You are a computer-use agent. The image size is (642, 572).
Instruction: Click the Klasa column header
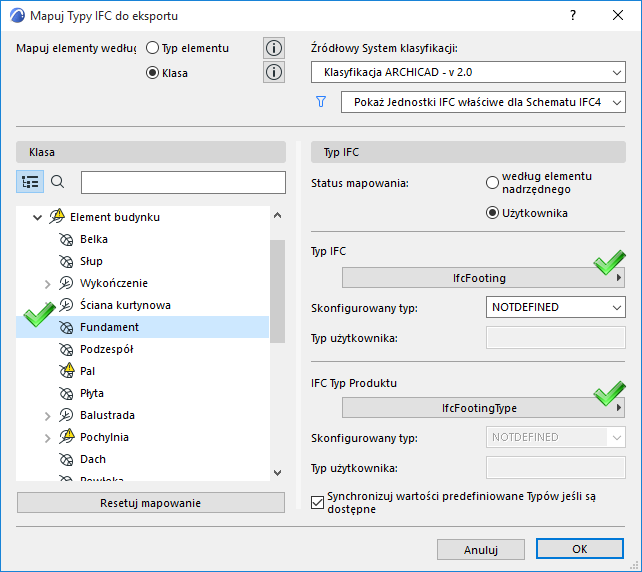tap(151, 152)
